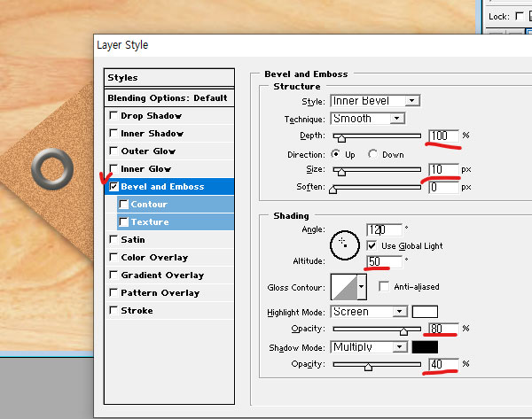Enable the Inner Shadow checkbox
532x419 pixels.
tap(113, 133)
